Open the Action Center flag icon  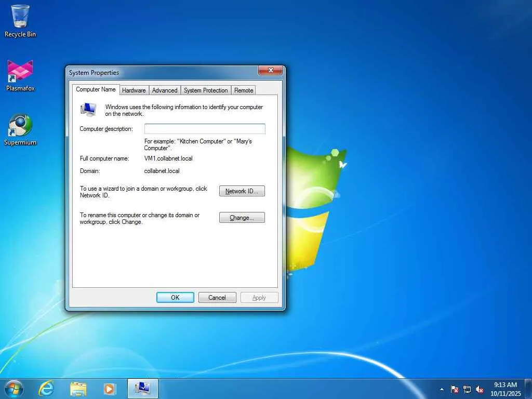(455, 389)
